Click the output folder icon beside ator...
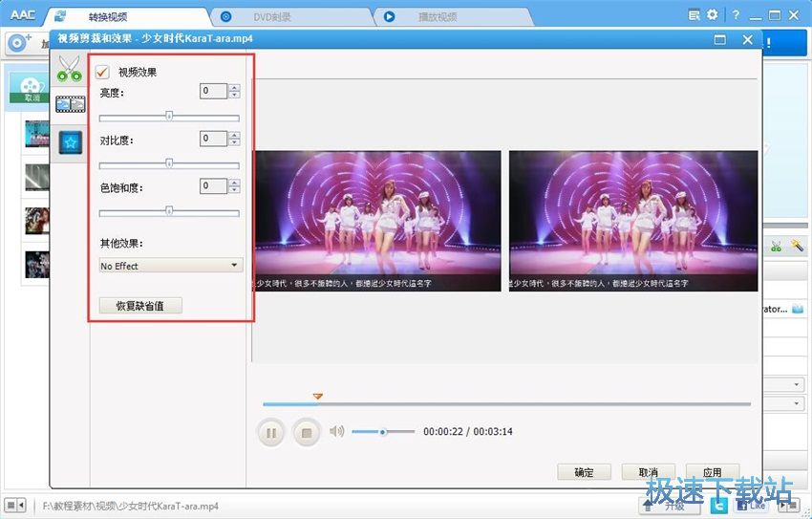The image size is (812, 519). [x=798, y=310]
